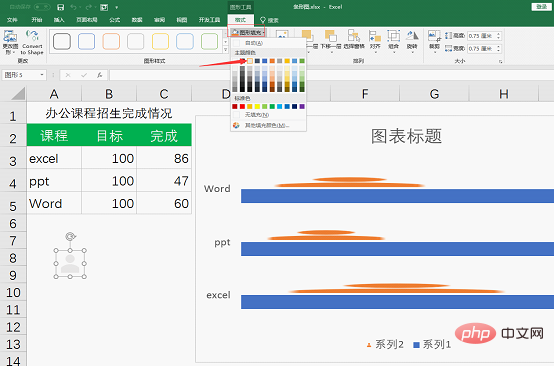Switch to the 公式 (Formulas) ribbon tab

(114, 20)
